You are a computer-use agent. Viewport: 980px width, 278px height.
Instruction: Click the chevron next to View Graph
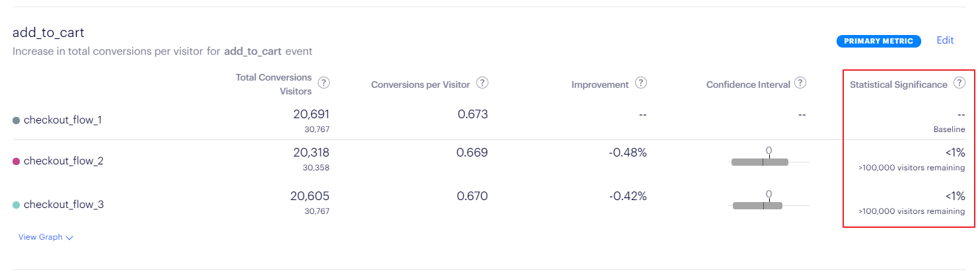coord(69,238)
